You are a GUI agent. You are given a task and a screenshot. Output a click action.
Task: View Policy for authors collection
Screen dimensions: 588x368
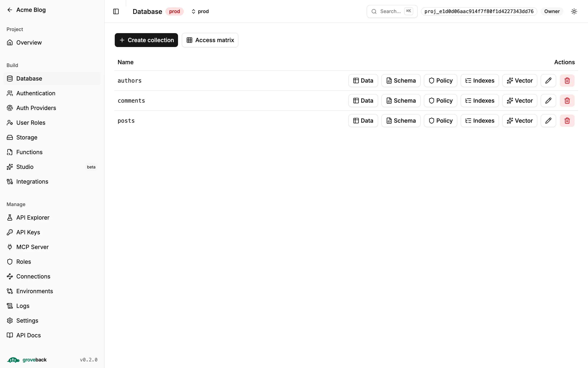tap(441, 81)
